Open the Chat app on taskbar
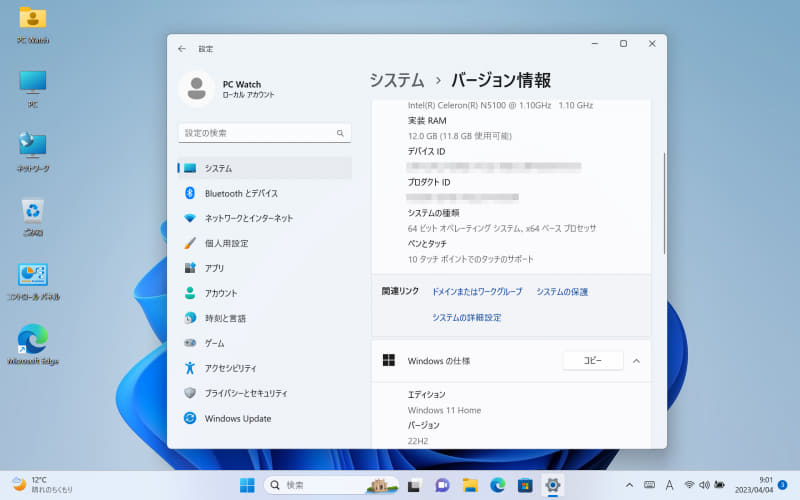The height and width of the screenshot is (500, 800). pos(442,485)
